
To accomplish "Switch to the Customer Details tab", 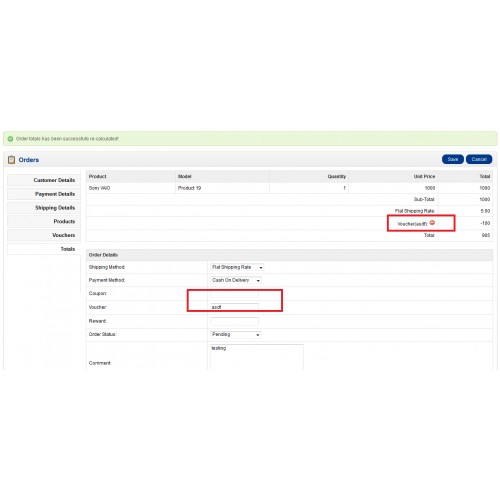I will [x=44, y=180].
